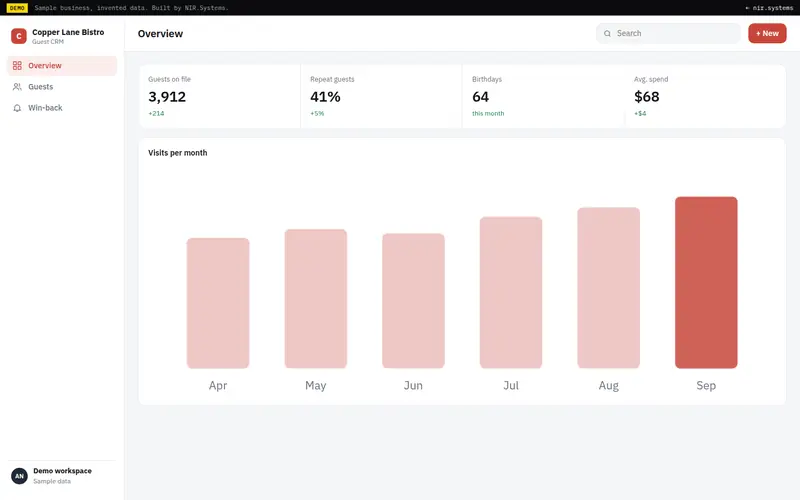Select the May bar in chart

316,299
